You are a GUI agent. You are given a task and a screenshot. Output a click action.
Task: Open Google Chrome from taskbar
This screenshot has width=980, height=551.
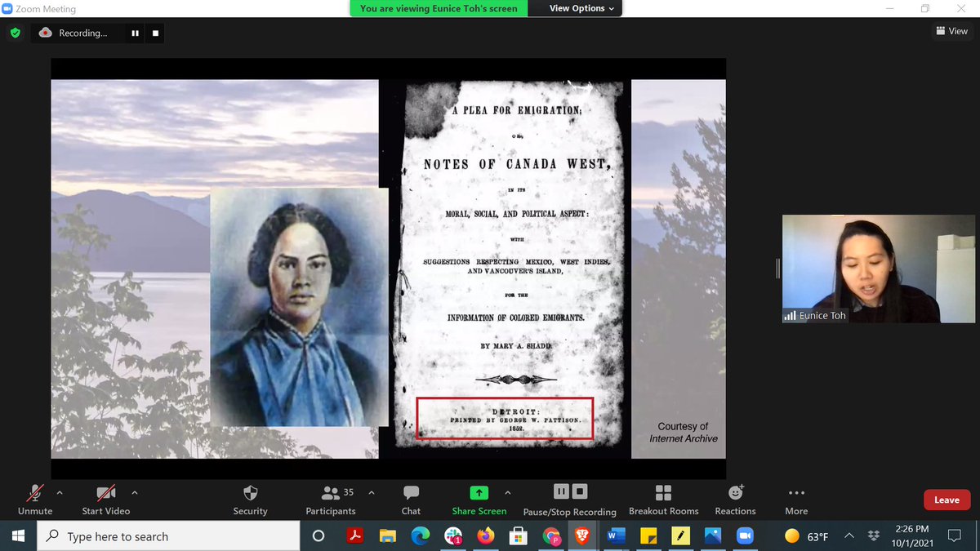(x=551, y=536)
